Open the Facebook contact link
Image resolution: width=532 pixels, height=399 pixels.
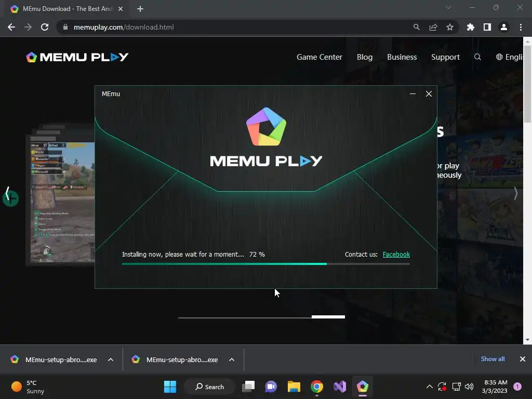[396, 254]
